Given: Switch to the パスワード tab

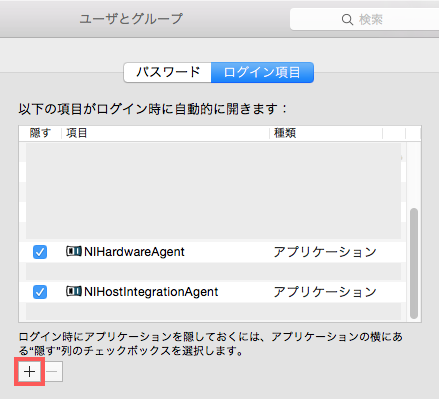Looking at the screenshot, I should pyautogui.click(x=167, y=72).
